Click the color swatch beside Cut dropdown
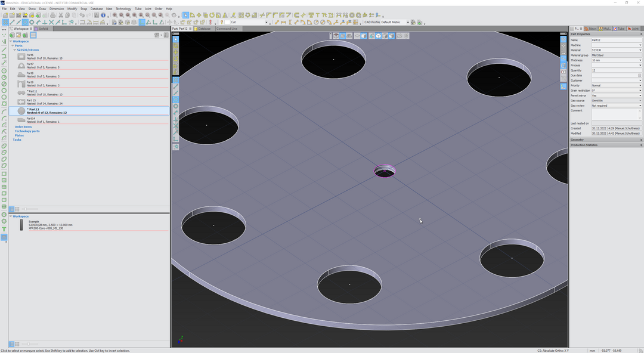Image resolution: width=644 pixels, height=353 pixels. point(227,22)
